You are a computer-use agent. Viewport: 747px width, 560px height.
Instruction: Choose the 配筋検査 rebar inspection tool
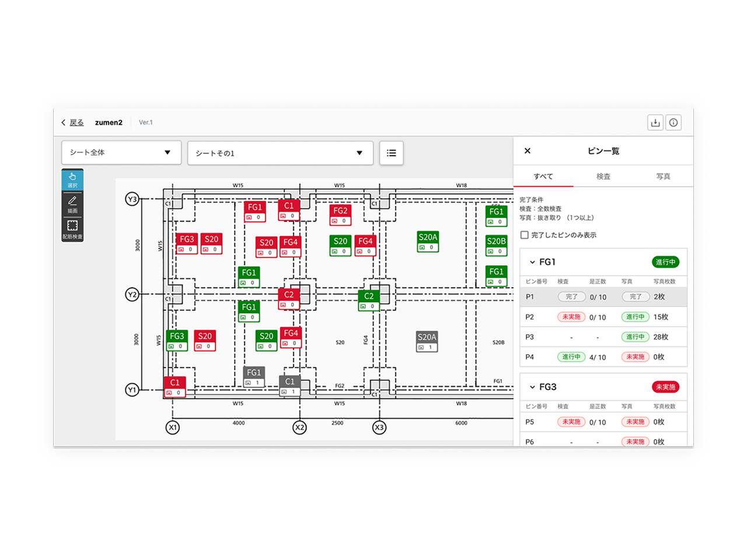coord(72,229)
